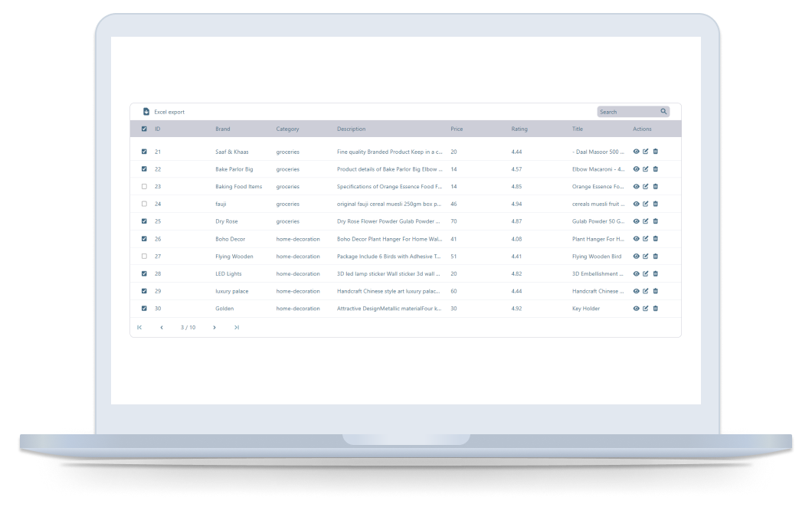Sort by the ID column header

coord(158,129)
